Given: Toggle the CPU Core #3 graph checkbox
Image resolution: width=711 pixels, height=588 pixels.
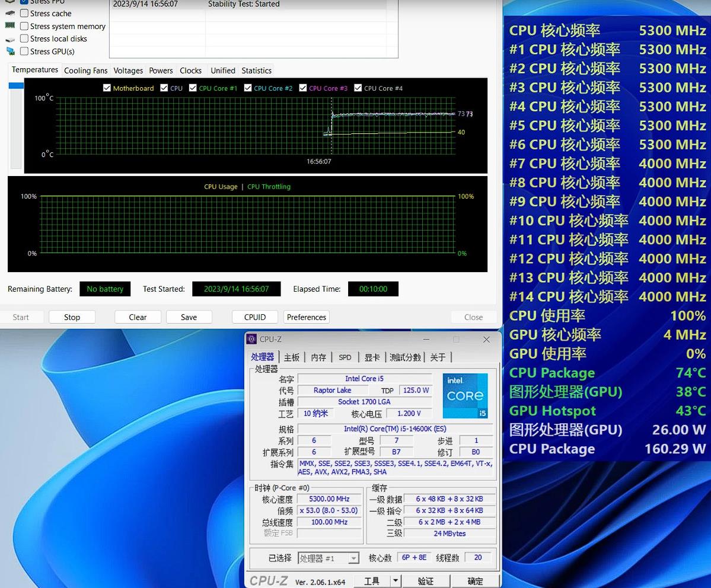Looking at the screenshot, I should coord(302,88).
